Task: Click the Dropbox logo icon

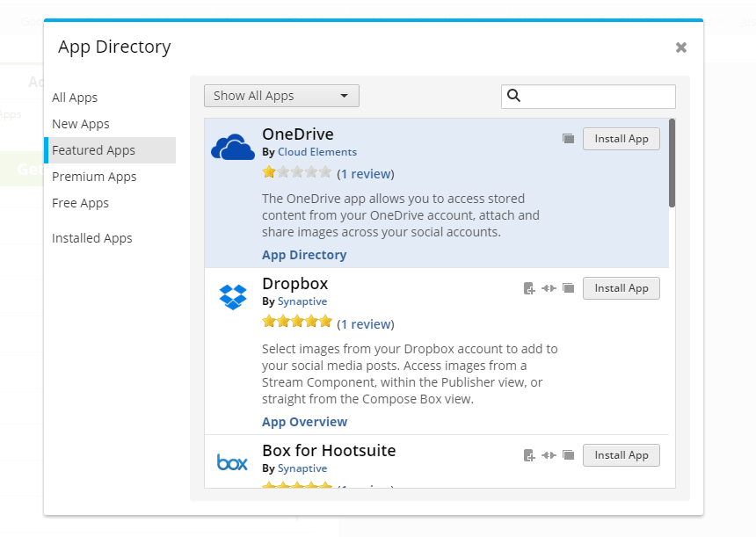Action: click(233, 296)
